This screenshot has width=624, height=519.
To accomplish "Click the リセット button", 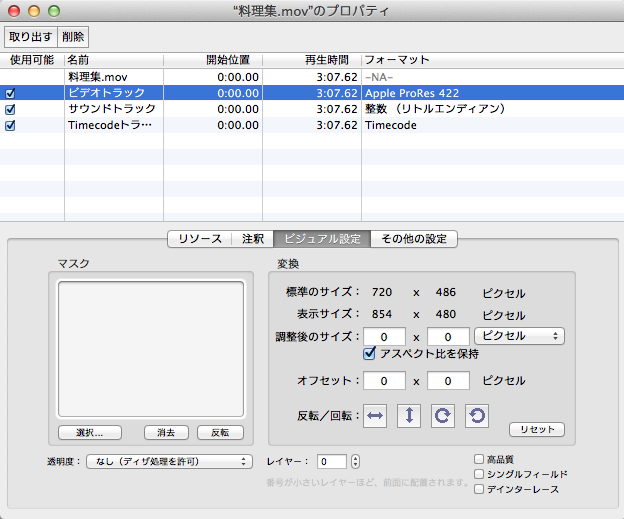I will click(x=537, y=429).
